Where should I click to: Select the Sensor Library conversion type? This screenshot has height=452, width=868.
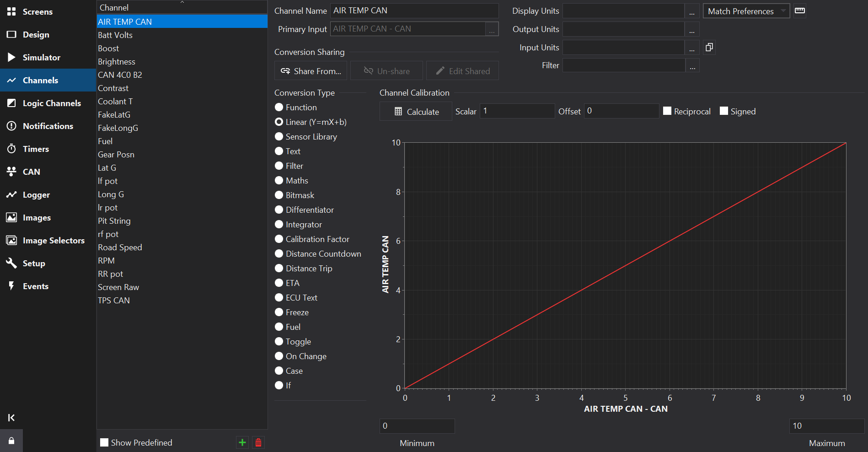click(x=279, y=136)
